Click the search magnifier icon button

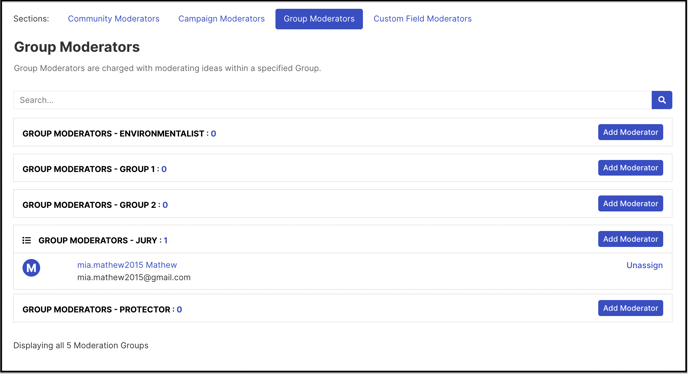tap(662, 100)
